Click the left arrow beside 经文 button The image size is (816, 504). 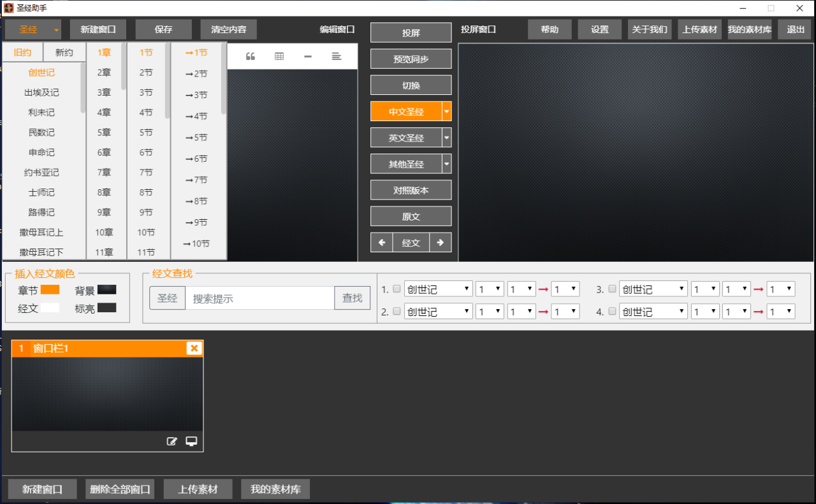(x=381, y=243)
